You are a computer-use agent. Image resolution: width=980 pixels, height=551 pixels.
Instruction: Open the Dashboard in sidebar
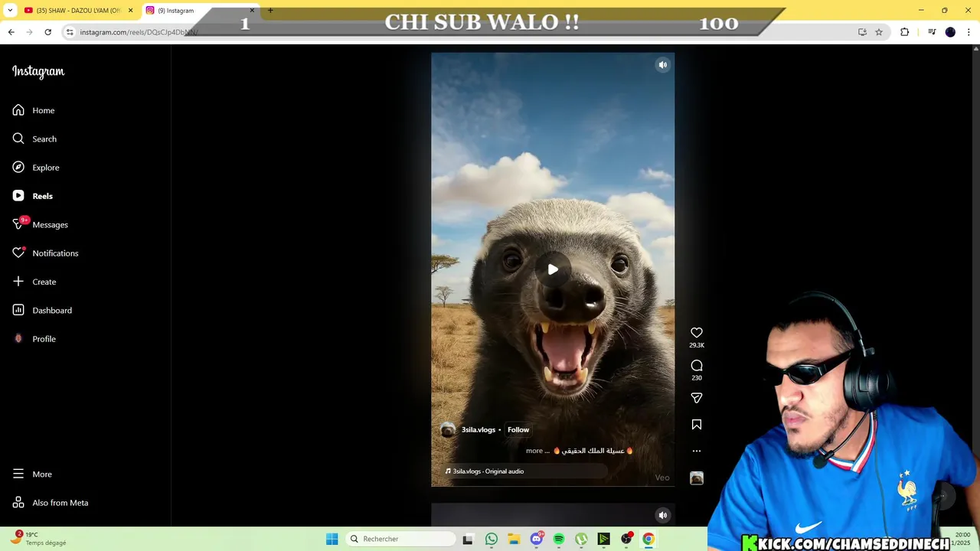(x=42, y=310)
